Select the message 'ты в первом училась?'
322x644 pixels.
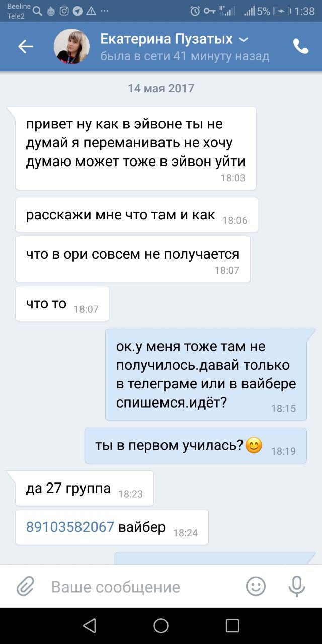[x=195, y=445]
